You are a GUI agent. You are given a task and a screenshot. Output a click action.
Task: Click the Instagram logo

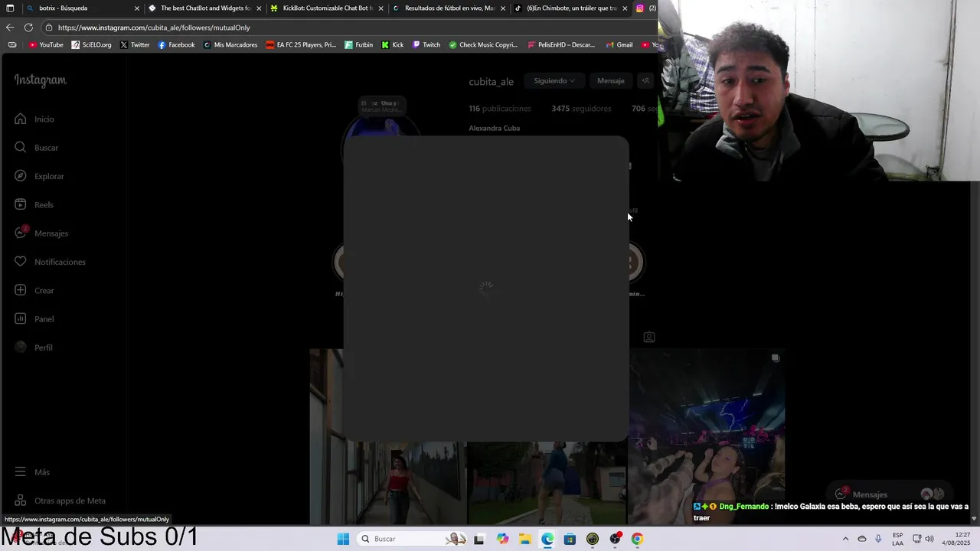tap(40, 80)
